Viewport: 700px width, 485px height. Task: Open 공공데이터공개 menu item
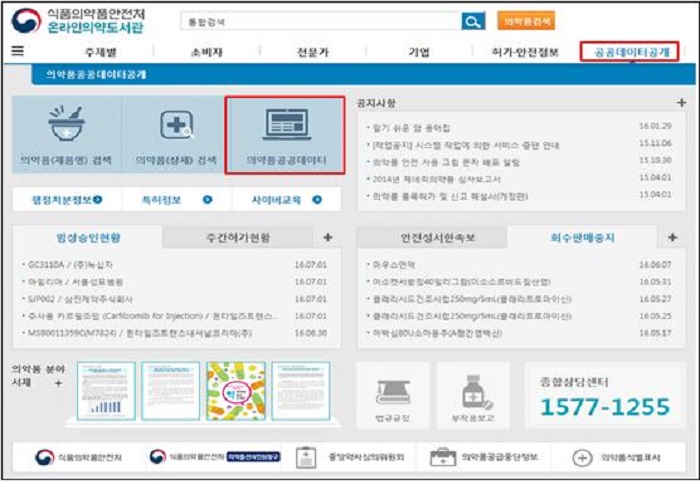click(x=629, y=52)
